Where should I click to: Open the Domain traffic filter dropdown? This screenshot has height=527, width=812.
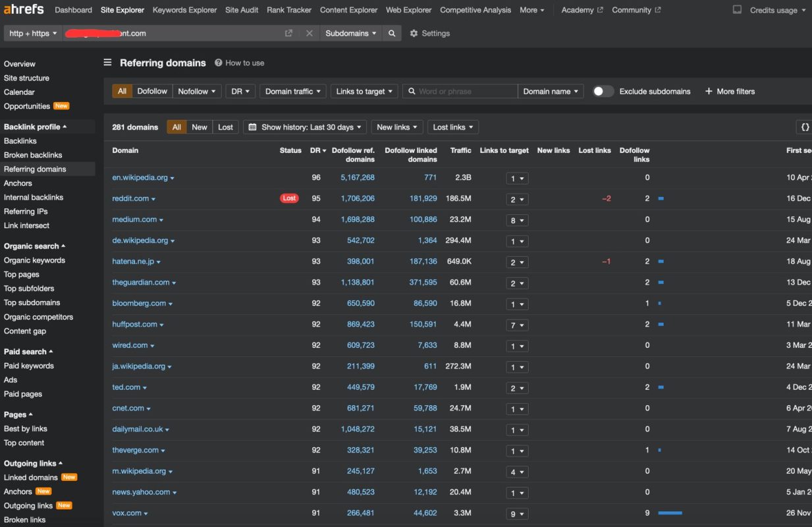[x=293, y=92]
